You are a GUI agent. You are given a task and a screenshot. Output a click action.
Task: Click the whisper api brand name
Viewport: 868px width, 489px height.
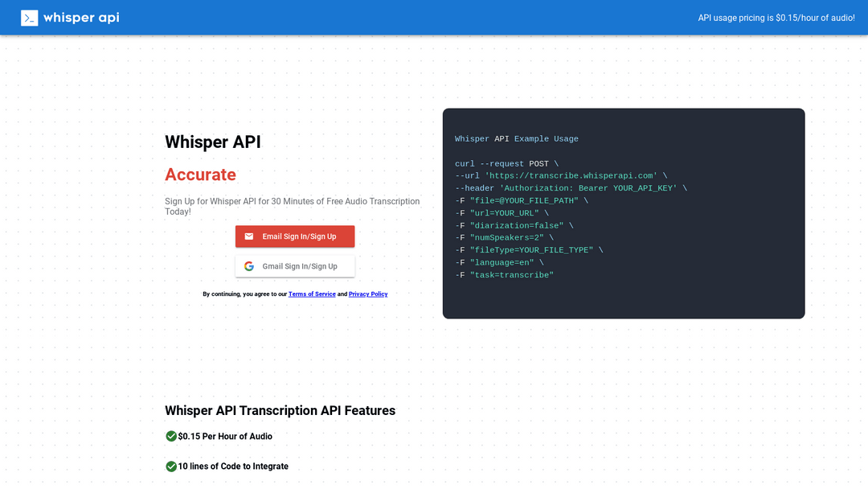[x=81, y=18]
